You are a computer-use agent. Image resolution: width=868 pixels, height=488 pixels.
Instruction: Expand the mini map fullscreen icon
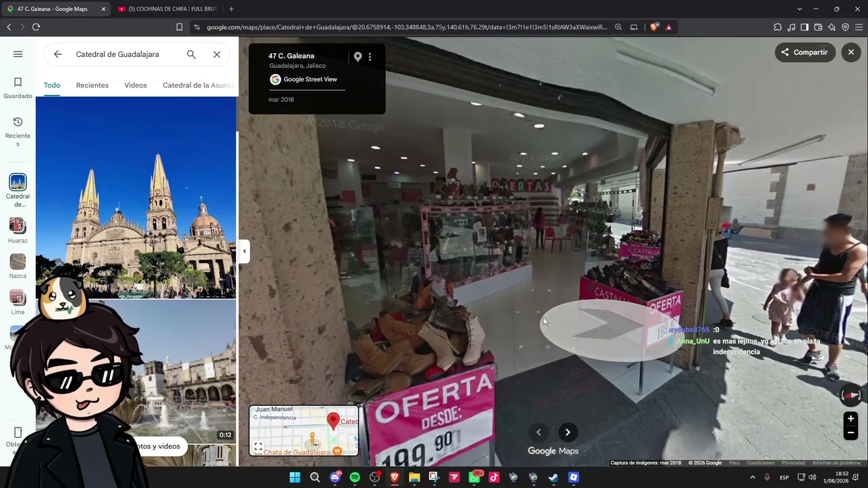258,447
